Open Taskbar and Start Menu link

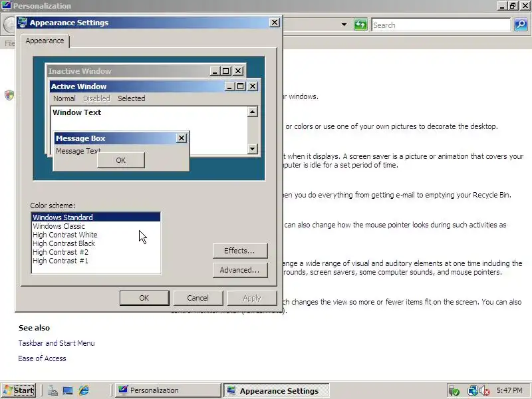57,343
